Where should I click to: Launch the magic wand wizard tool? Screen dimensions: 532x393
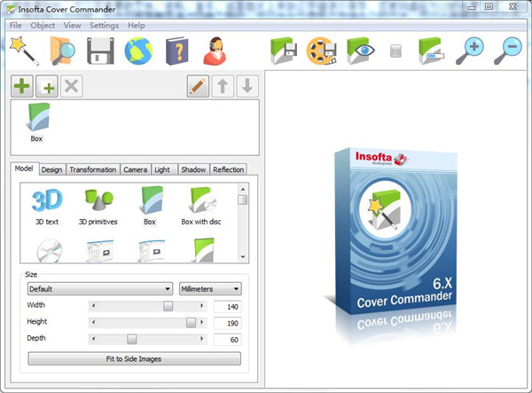coord(24,51)
